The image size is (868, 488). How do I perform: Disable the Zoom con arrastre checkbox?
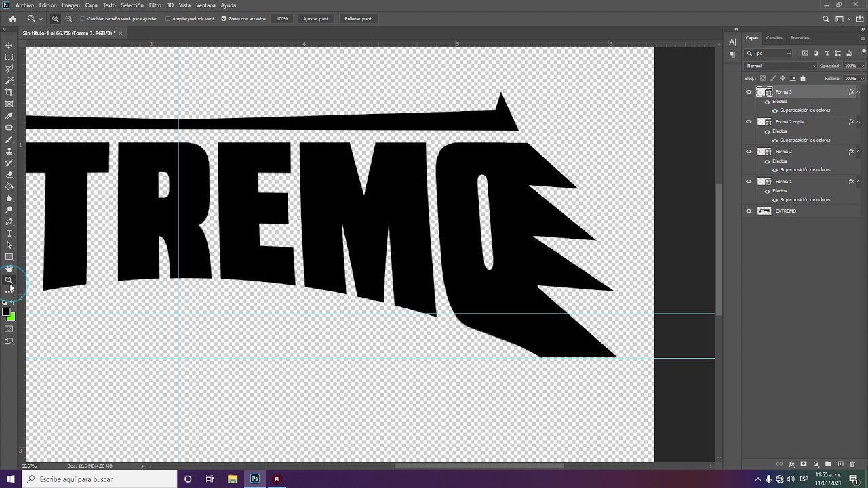point(224,19)
